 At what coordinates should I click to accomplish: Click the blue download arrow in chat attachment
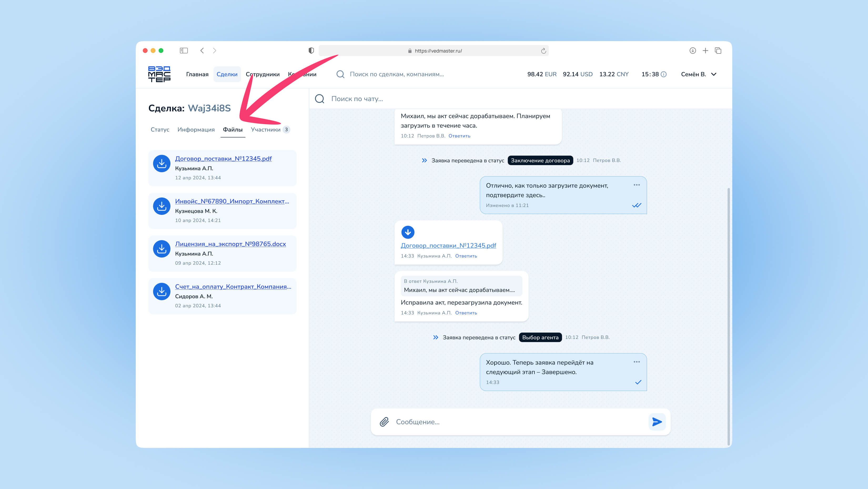click(408, 232)
